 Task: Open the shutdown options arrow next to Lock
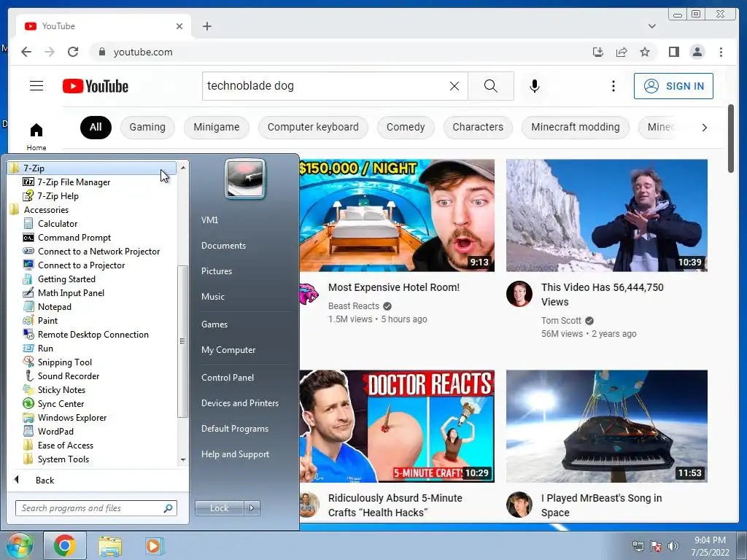[x=252, y=507]
